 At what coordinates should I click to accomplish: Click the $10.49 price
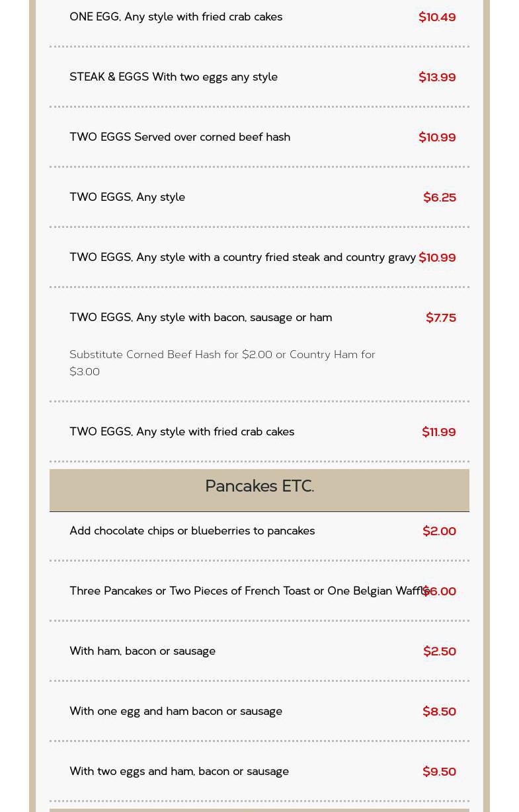click(437, 17)
